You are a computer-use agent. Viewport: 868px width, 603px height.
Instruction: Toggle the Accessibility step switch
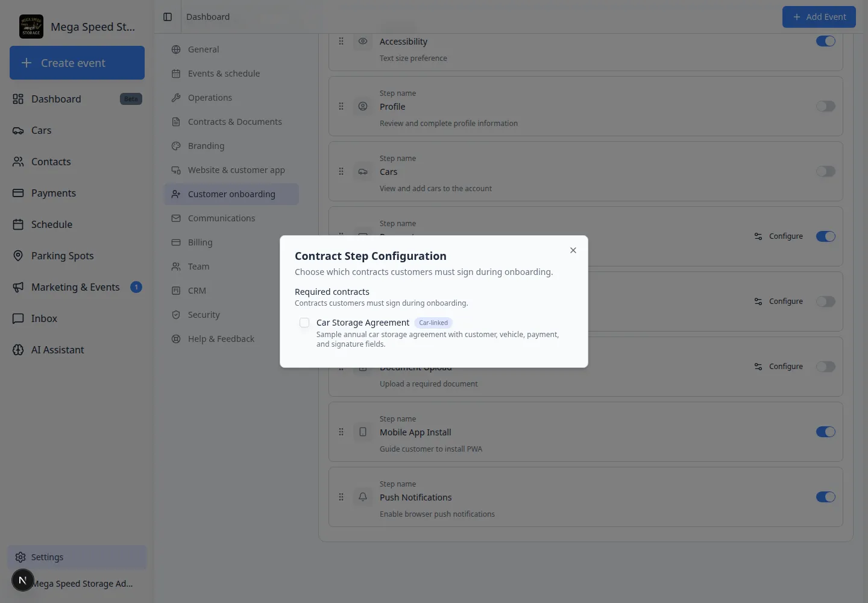click(826, 41)
